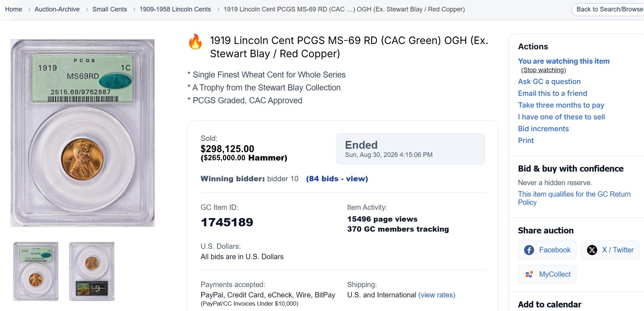This screenshot has width=644, height=311.
Task: Open Auction-Archive breadcrumb
Action: click(57, 9)
